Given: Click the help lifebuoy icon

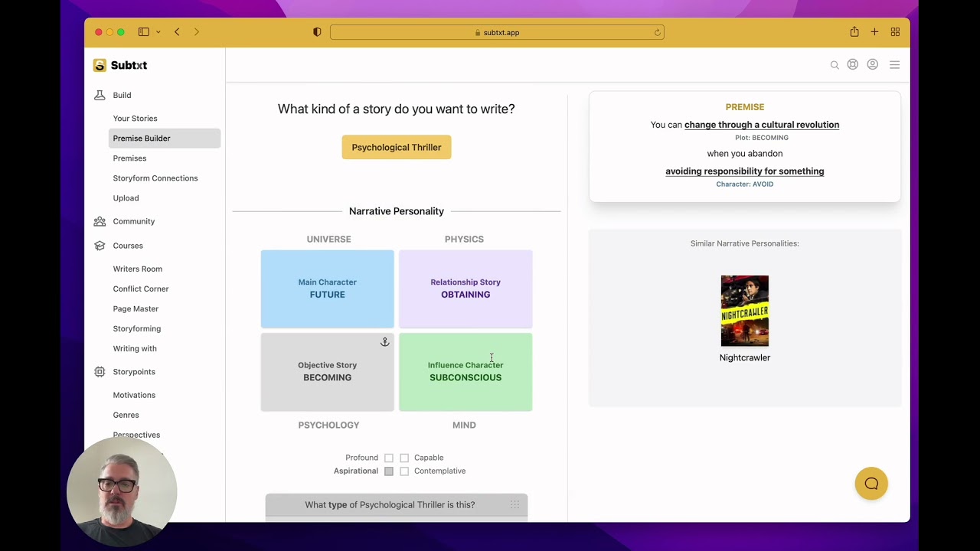Looking at the screenshot, I should 853,65.
